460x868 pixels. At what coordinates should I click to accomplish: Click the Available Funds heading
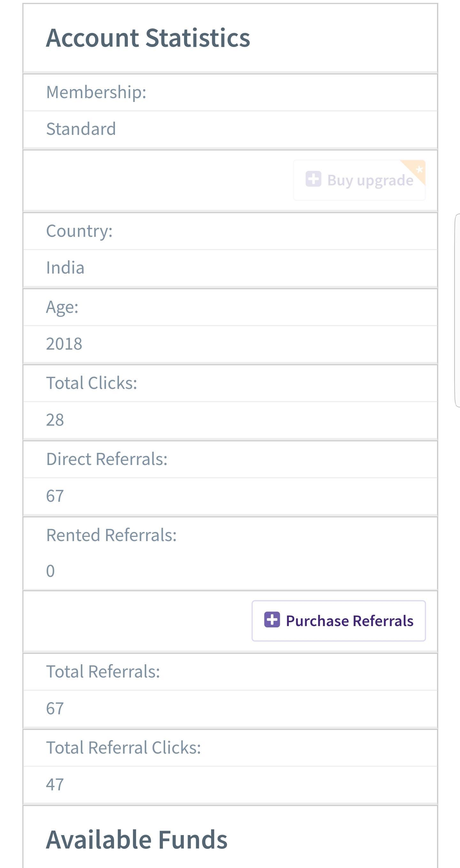(x=136, y=839)
